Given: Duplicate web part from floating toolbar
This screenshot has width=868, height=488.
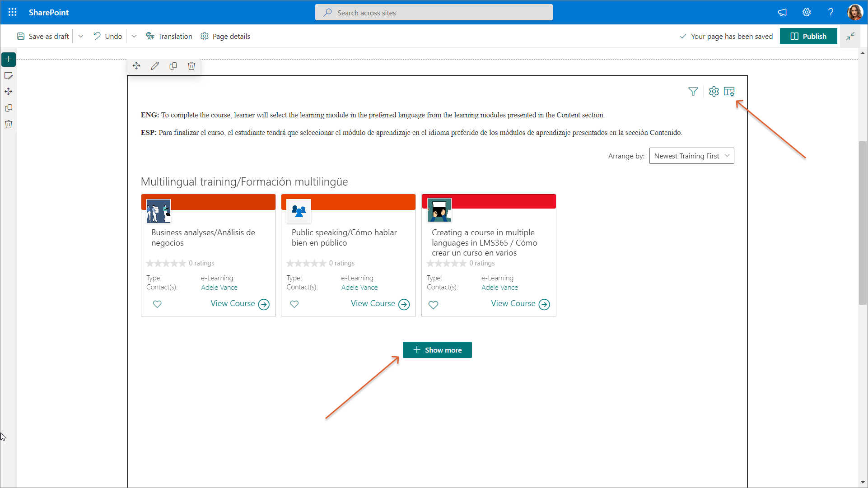Looking at the screenshot, I should click(x=173, y=66).
